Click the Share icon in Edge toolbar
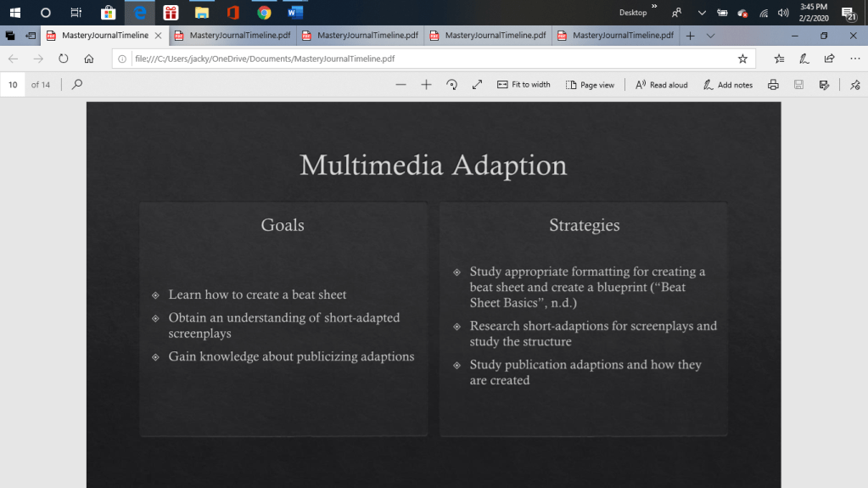This screenshot has height=488, width=868. (x=829, y=59)
